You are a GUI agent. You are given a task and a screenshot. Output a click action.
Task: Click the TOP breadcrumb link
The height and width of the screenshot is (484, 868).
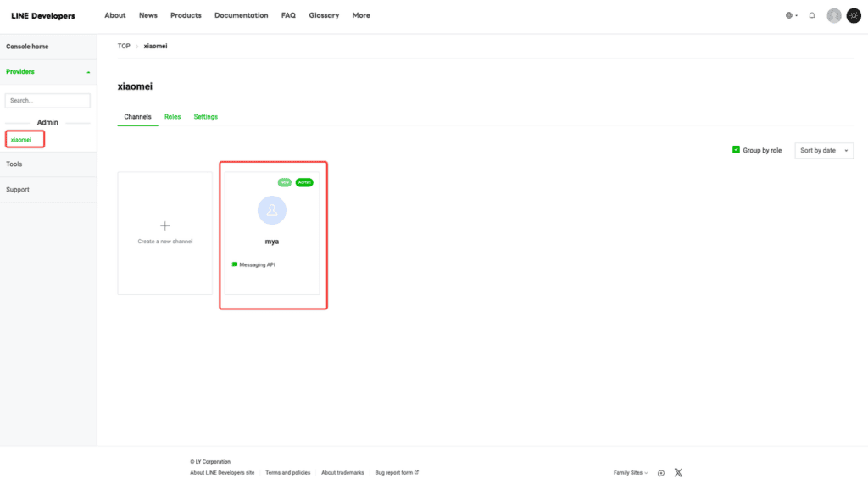[124, 46]
